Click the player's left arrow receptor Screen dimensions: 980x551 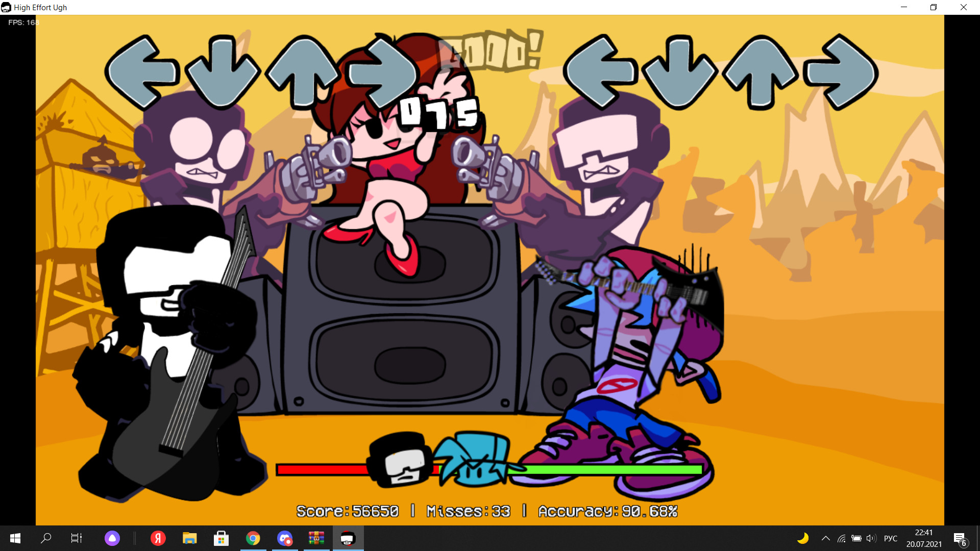(601, 72)
